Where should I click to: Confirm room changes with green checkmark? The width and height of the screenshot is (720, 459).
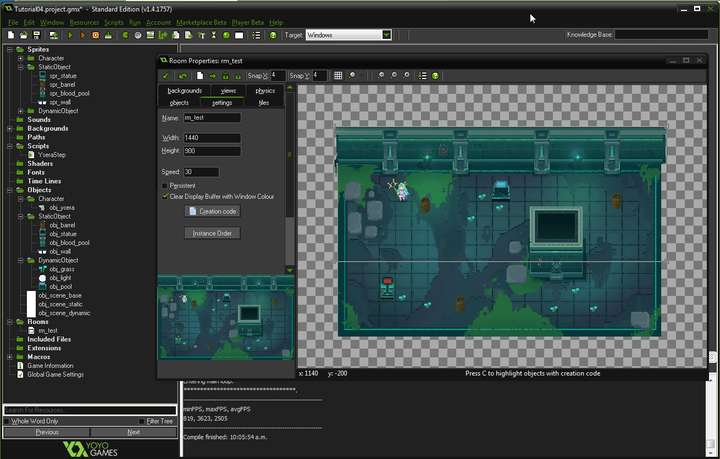coord(166,76)
